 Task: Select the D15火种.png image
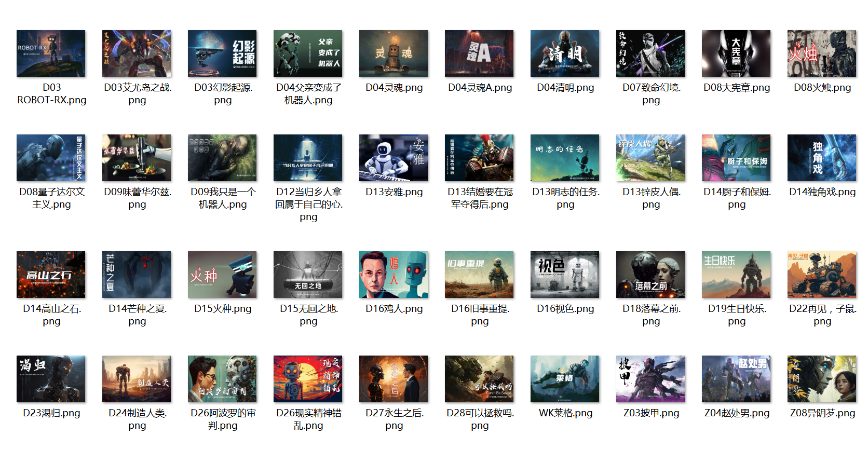222,275
